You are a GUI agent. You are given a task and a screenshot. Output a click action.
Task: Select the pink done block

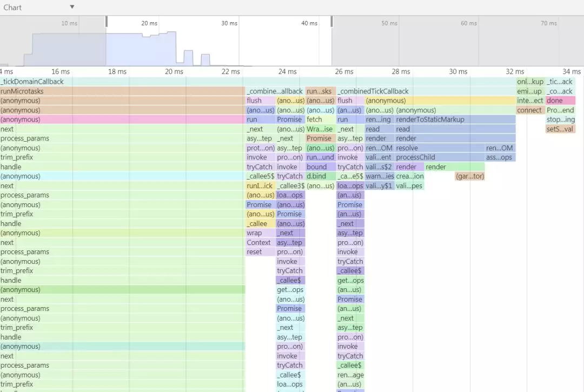(x=560, y=101)
